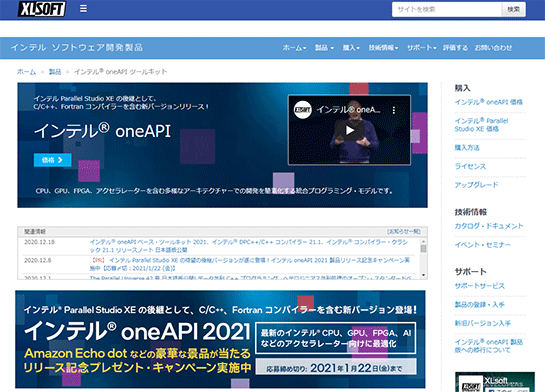Open カタログ・ドキュメント sidebar link

[489, 226]
